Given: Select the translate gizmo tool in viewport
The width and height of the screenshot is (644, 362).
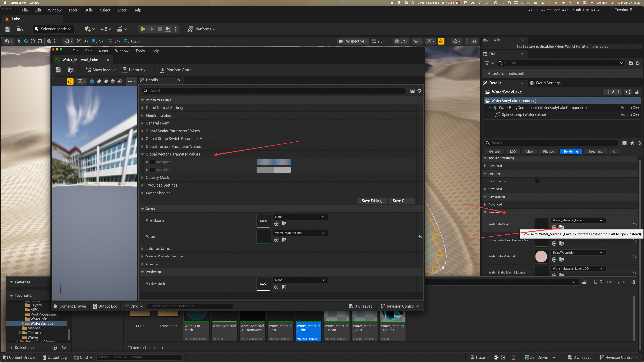Looking at the screenshot, I should pos(26,41).
